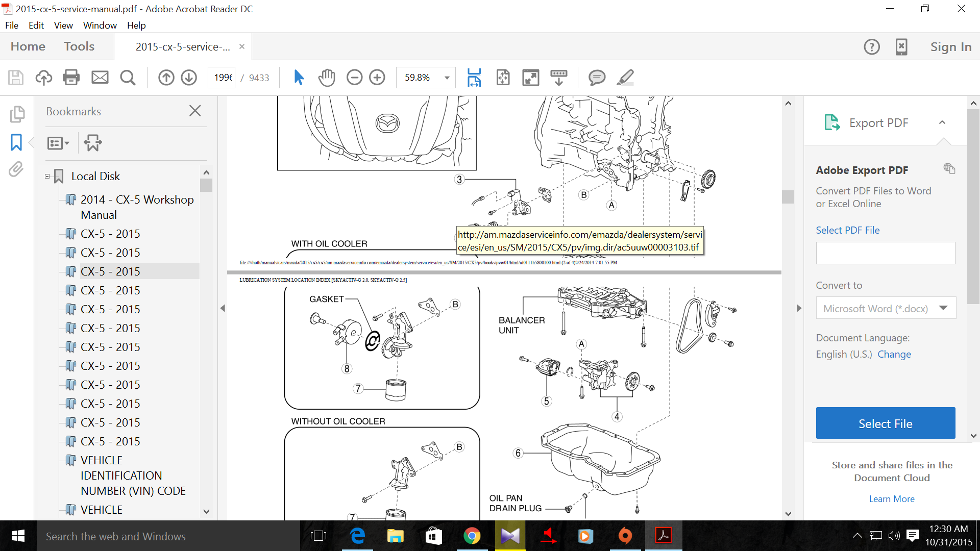This screenshot has height=551, width=980.
Task: Open 2014 - CX-5 Workshop Manual bookmark
Action: click(137, 207)
